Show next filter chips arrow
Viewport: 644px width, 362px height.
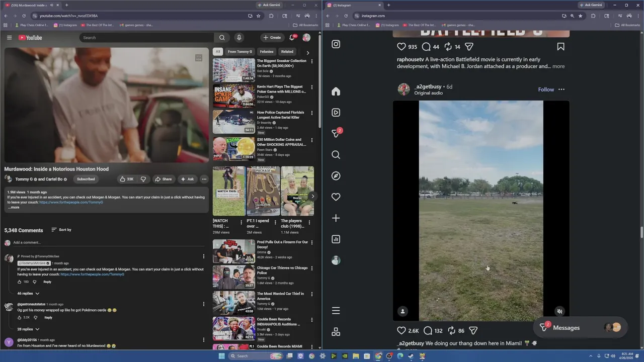[308, 52]
